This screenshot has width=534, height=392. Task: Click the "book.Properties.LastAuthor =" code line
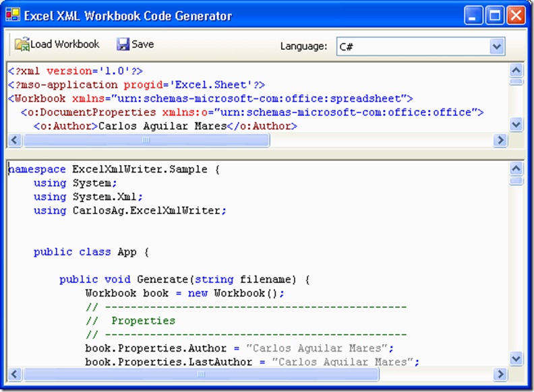(x=252, y=362)
